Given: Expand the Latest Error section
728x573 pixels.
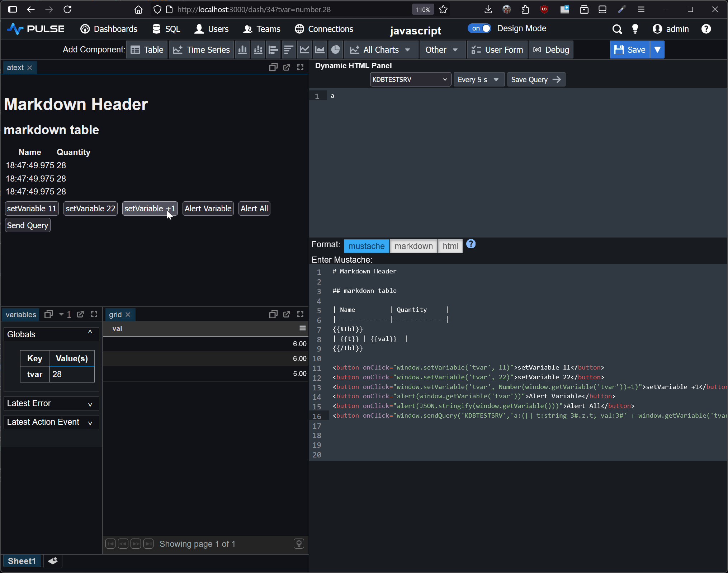Looking at the screenshot, I should click(x=51, y=403).
